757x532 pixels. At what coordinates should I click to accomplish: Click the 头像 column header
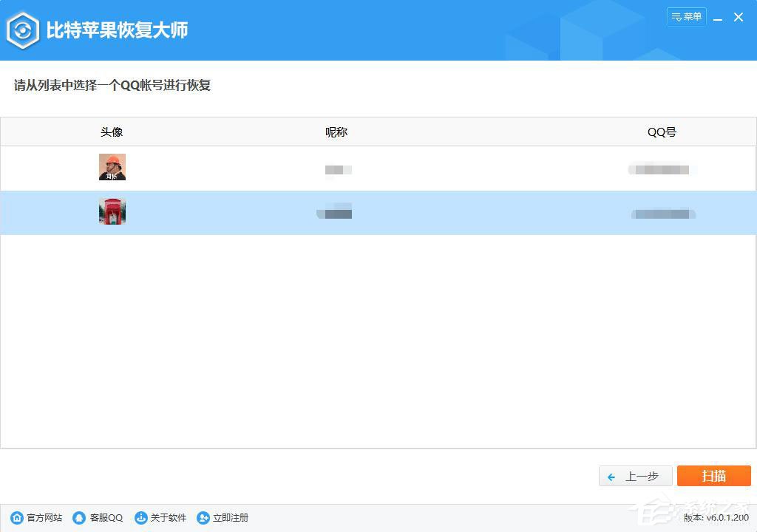(112, 132)
